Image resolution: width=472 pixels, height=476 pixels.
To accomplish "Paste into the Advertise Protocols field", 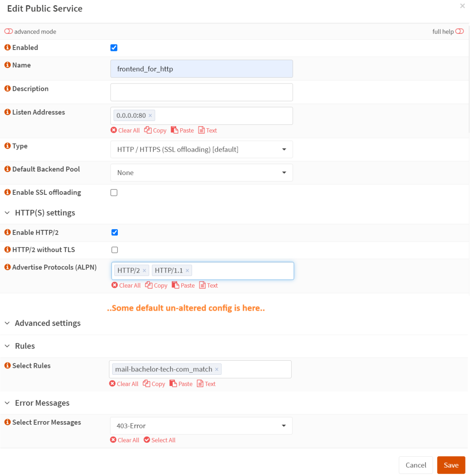I will pos(183,285).
